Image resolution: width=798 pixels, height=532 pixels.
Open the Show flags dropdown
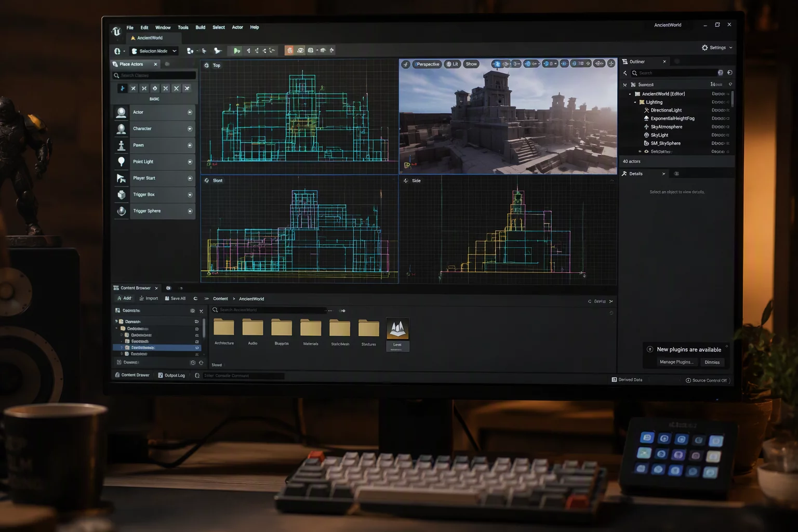click(x=471, y=64)
